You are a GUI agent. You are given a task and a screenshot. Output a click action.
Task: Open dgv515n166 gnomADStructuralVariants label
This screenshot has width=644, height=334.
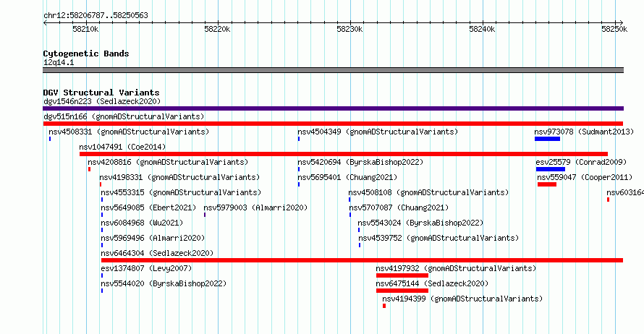pos(124,116)
